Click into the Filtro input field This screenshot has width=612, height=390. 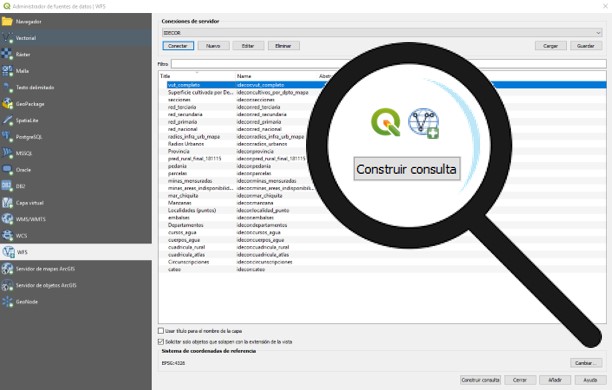coord(388,64)
